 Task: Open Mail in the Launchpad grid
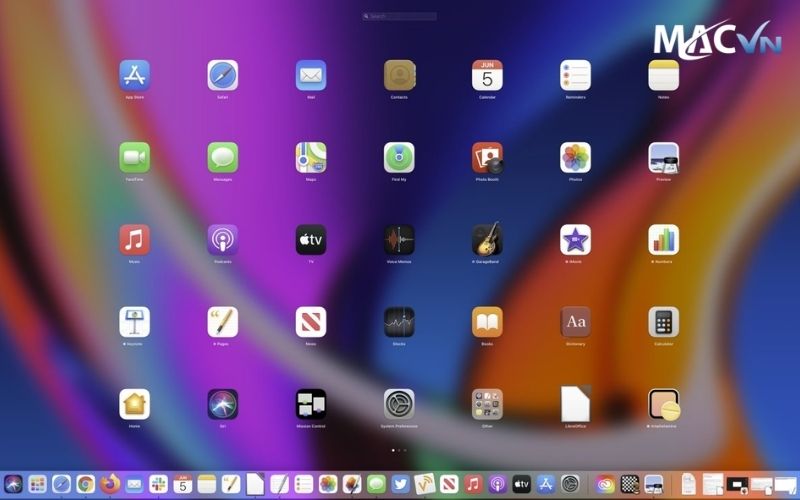click(x=311, y=76)
